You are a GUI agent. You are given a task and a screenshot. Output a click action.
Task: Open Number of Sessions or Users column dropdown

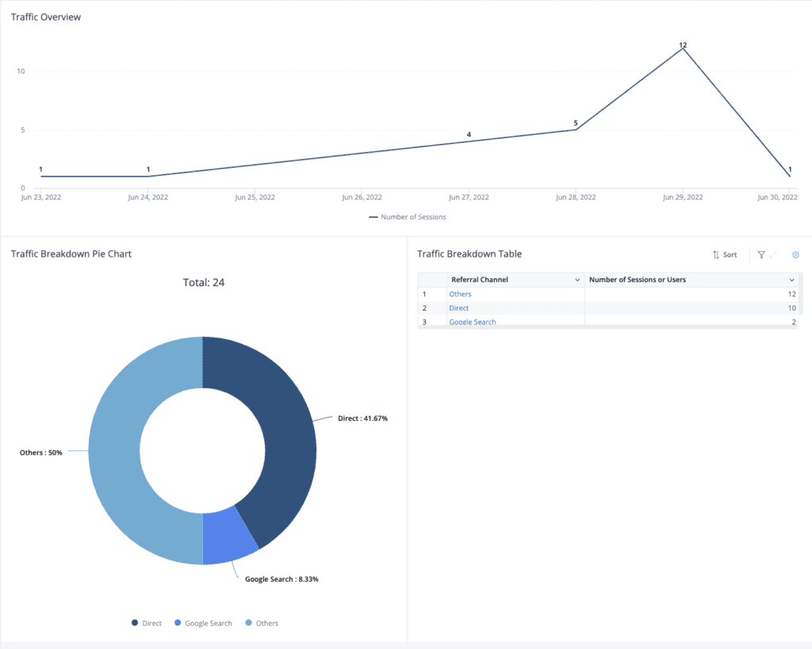tap(791, 281)
